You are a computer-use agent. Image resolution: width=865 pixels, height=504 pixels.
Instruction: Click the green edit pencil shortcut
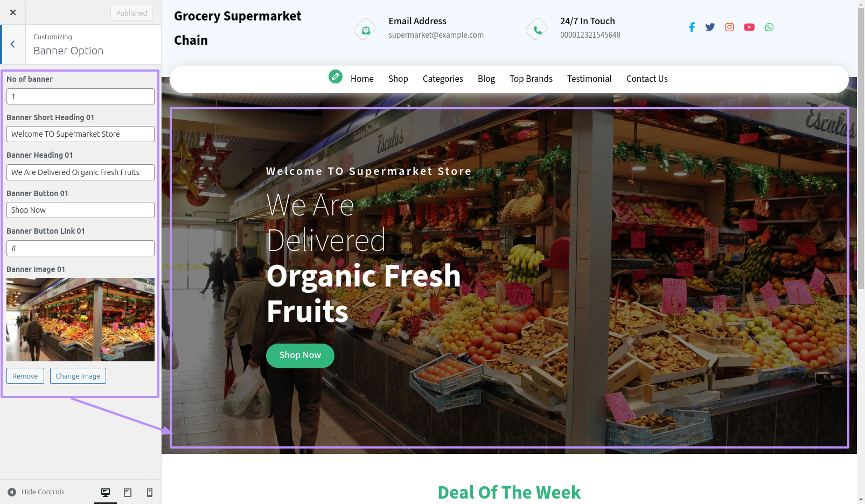pos(336,77)
